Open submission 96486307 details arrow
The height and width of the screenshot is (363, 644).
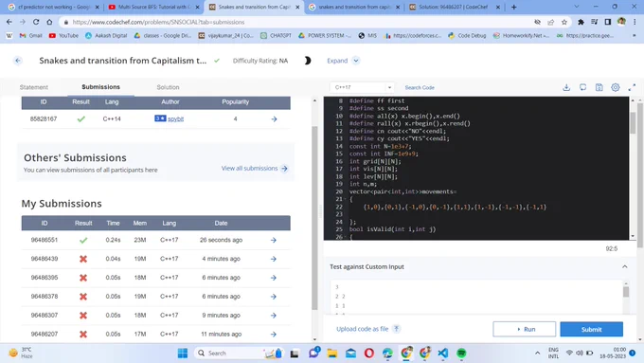pyautogui.click(x=274, y=316)
